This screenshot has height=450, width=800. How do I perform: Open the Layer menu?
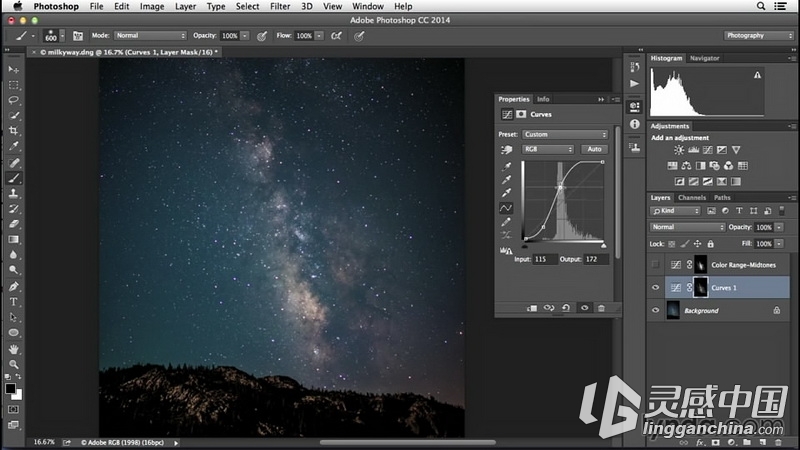point(185,6)
